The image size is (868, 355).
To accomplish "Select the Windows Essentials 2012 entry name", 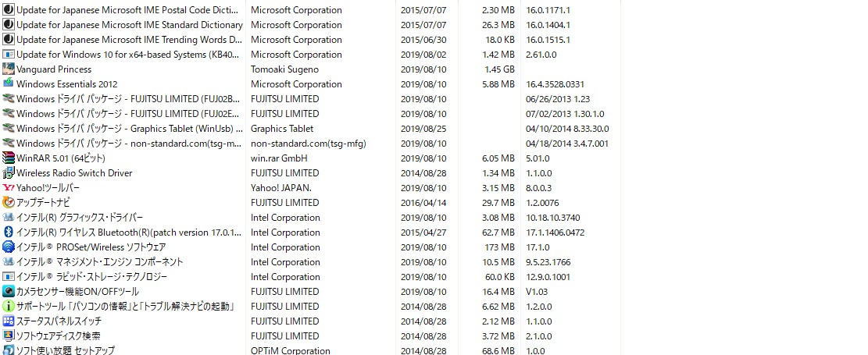I will click(x=67, y=84).
